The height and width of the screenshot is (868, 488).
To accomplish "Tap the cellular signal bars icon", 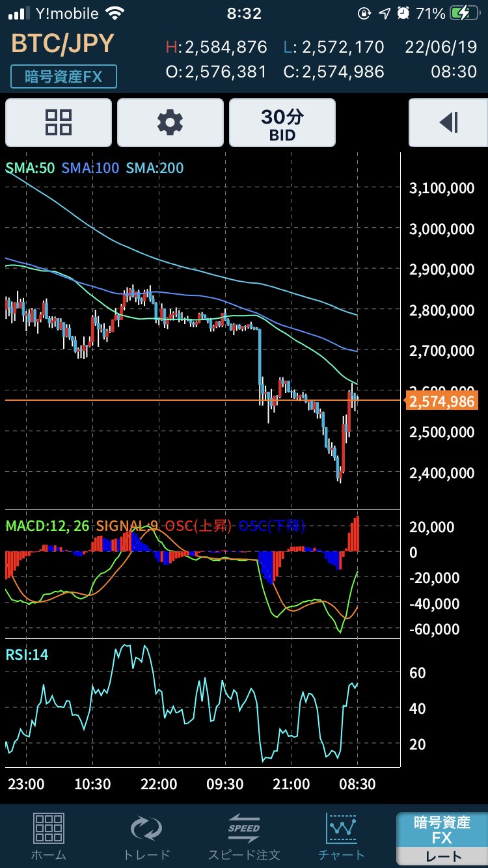I will point(20,14).
